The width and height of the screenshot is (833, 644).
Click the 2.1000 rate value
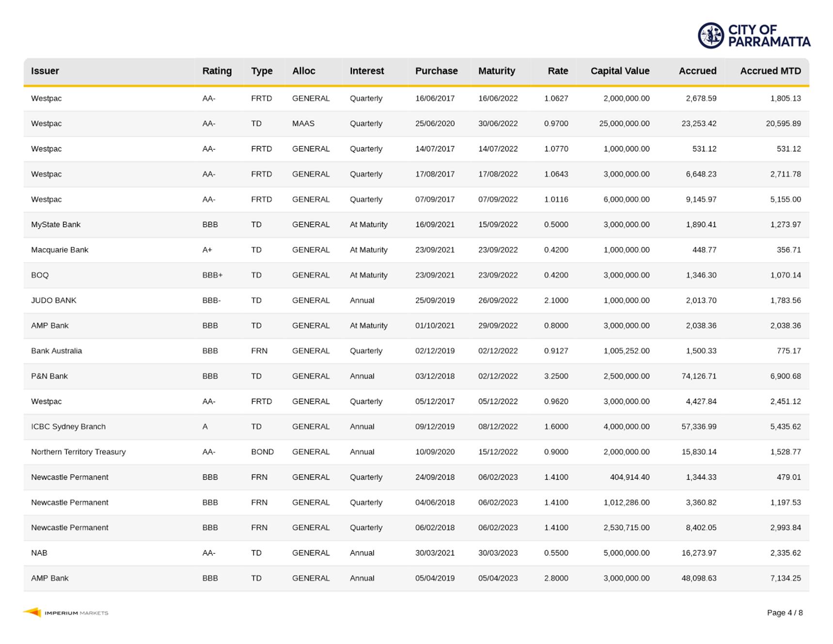click(556, 300)
